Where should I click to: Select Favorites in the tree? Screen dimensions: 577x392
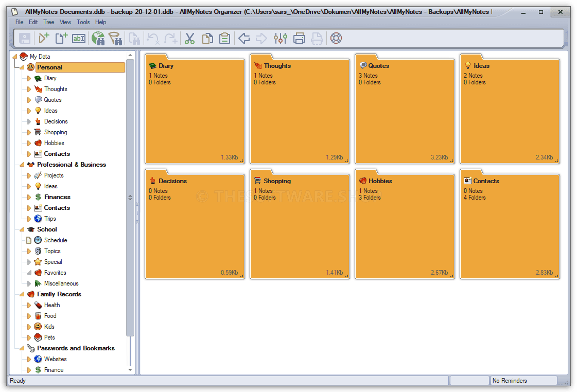[55, 273]
